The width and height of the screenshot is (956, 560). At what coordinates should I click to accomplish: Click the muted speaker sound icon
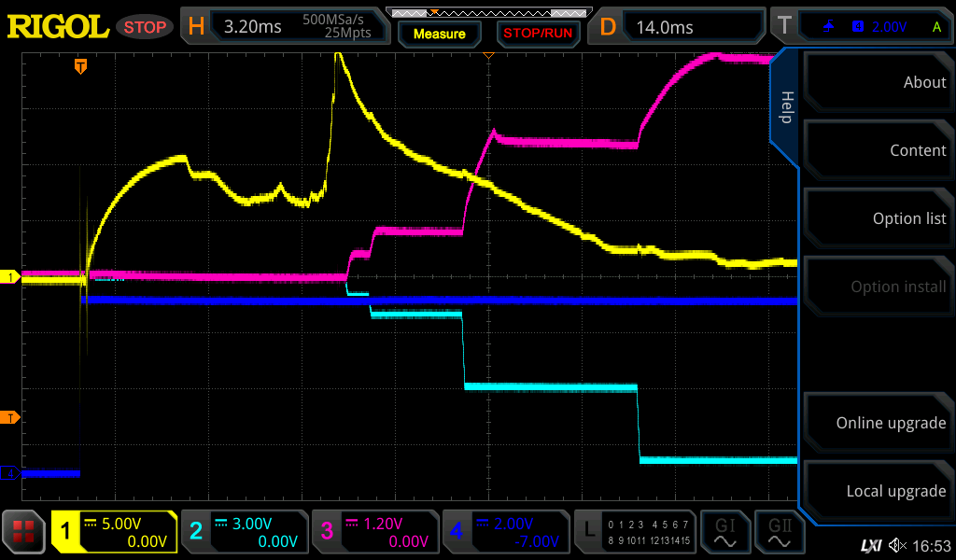[x=897, y=545]
